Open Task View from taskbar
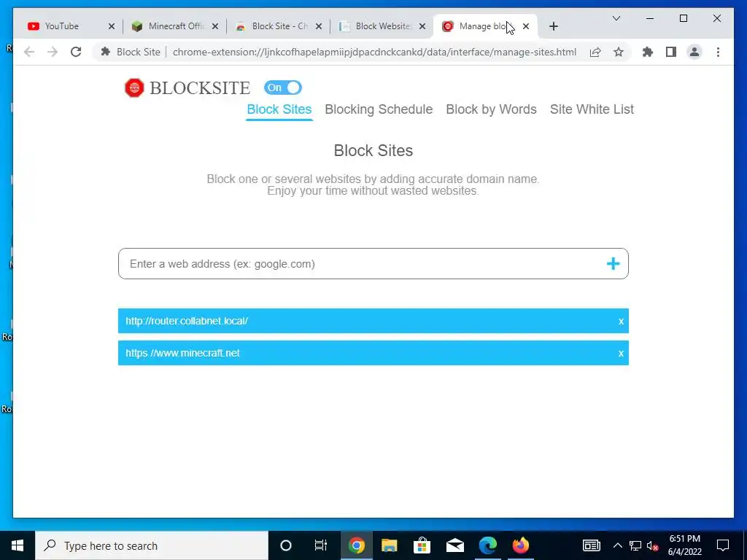This screenshot has width=747, height=560. (x=321, y=545)
